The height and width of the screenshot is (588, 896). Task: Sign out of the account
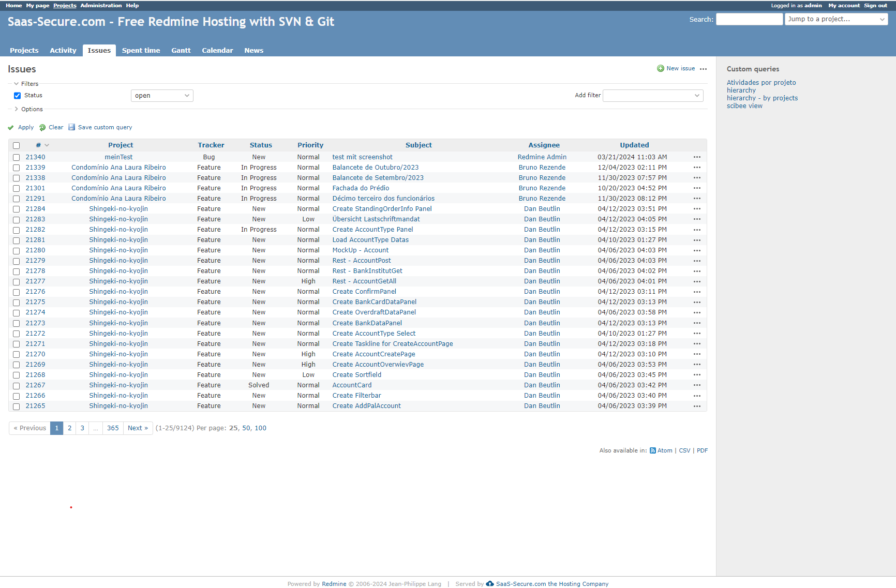875,6
